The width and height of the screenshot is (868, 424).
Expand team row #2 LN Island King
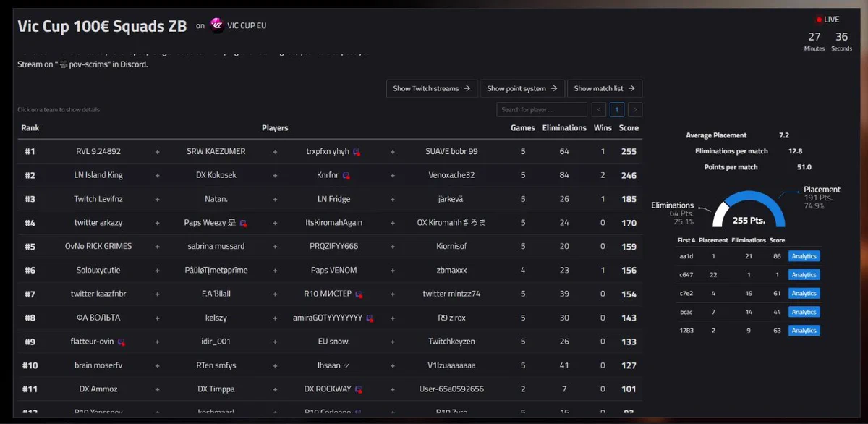tap(330, 175)
